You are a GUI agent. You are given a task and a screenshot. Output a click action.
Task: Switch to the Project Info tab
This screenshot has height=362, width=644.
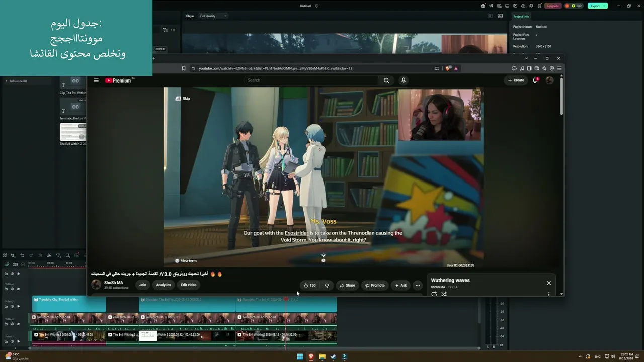(x=521, y=16)
